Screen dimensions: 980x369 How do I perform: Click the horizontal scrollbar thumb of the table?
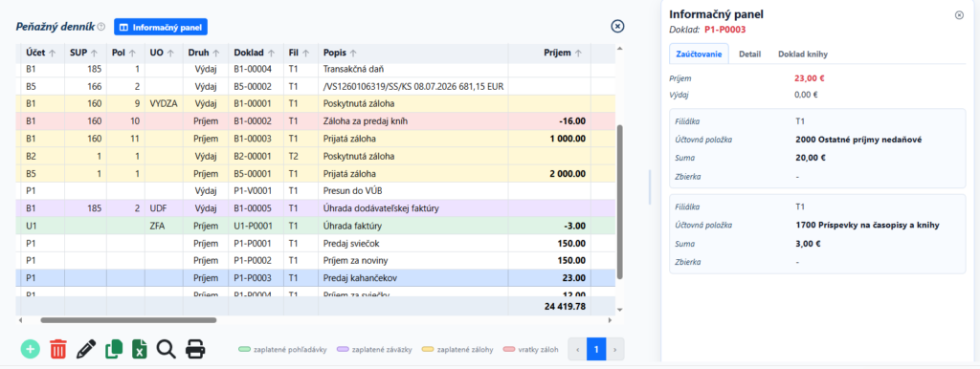129,320
